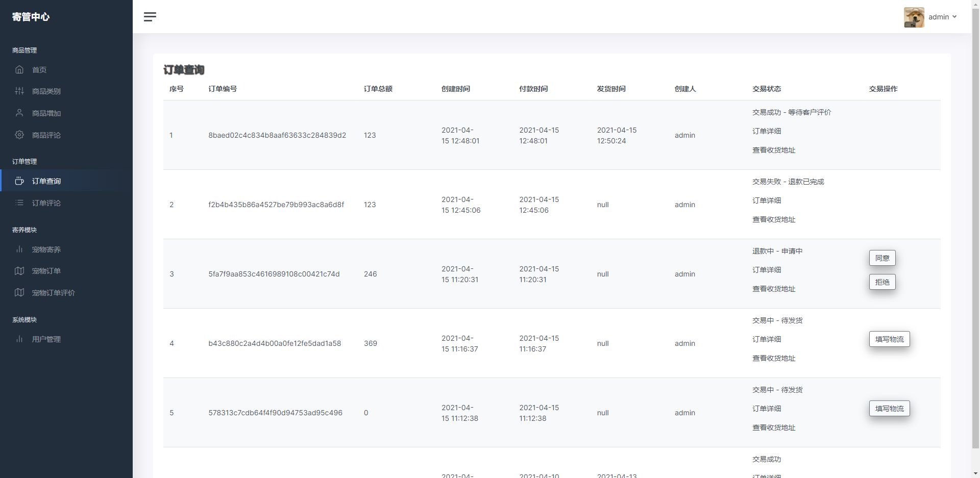The image size is (980, 478).
Task: Click order total 369 cell
Action: tap(371, 343)
